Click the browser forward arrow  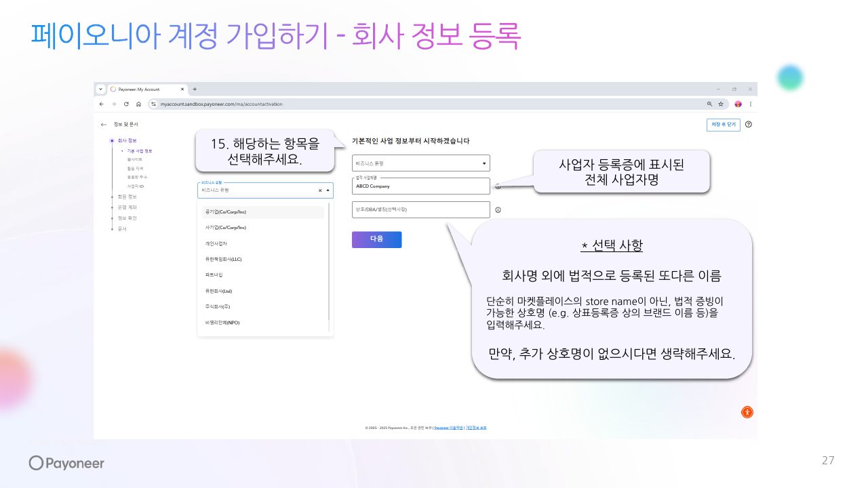(114, 104)
